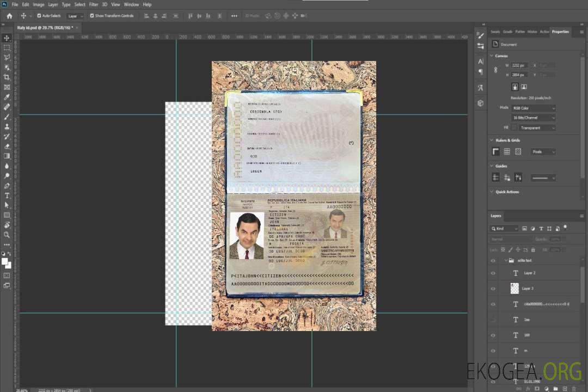Open the Window menu
This screenshot has width=588, height=392.
pyautogui.click(x=131, y=4)
